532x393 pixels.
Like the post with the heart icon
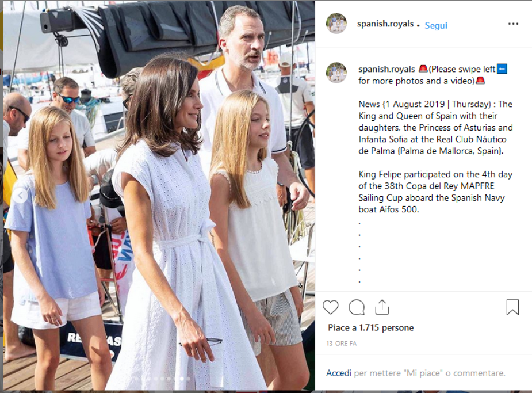330,307
